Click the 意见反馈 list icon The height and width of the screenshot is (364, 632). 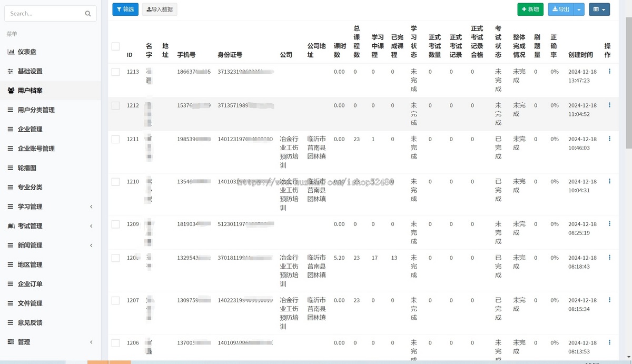point(11,322)
